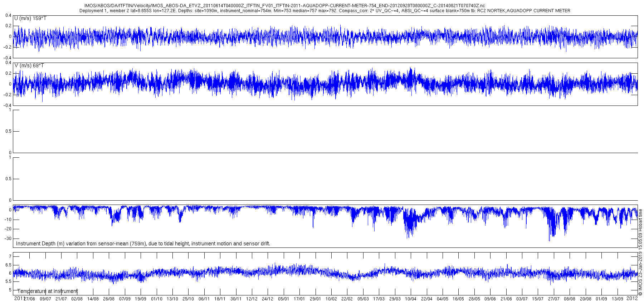Click the '03/07' date label
The width and height of the screenshot is (644, 304).
pyautogui.click(x=522, y=299)
